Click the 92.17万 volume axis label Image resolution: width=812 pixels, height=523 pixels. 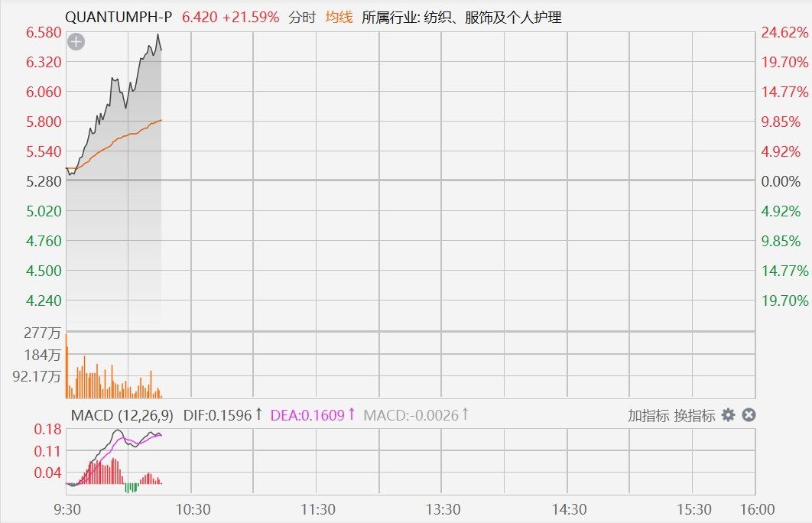pyautogui.click(x=37, y=376)
